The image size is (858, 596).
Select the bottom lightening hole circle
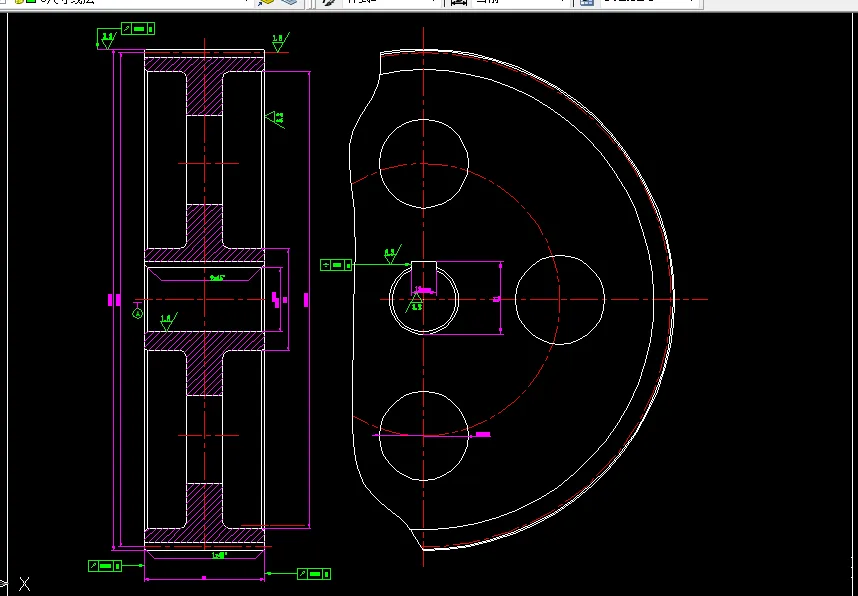[424, 436]
